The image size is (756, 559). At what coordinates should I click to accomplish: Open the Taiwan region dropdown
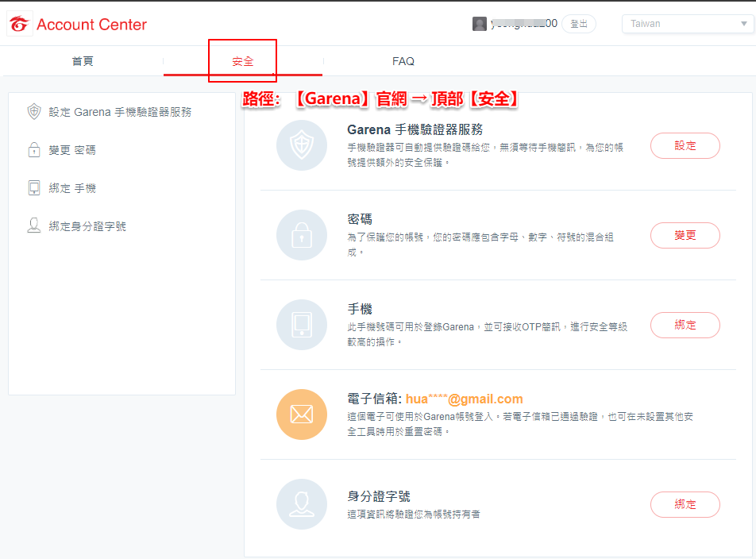(x=688, y=24)
